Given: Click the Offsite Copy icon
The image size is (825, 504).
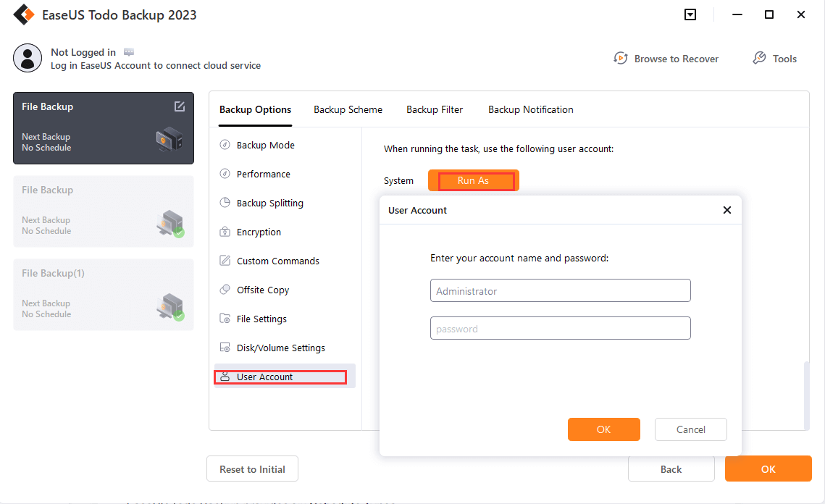Looking at the screenshot, I should (225, 290).
